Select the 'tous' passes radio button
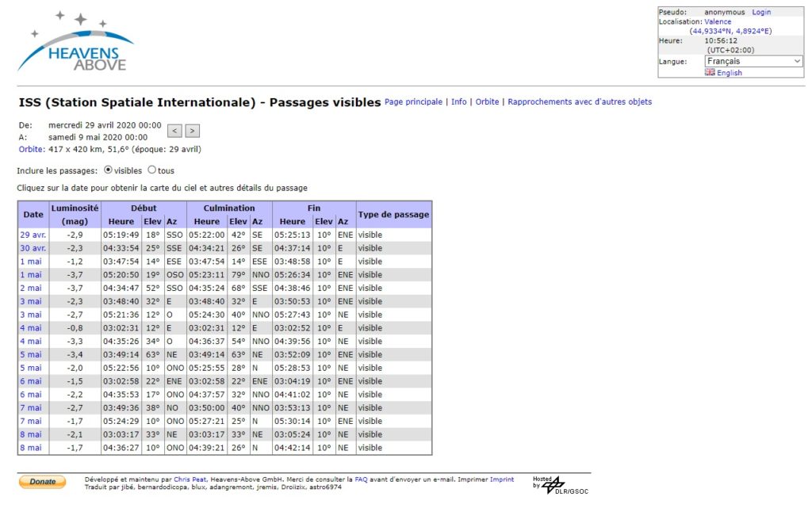Viewport: 812px width, 512px height. (152, 170)
